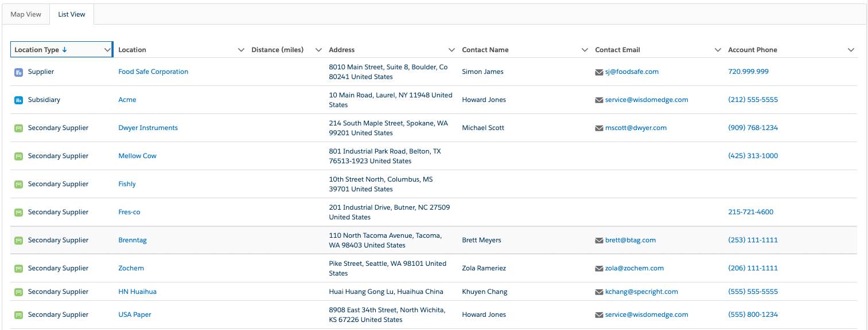Click the envelope icon next to zola@zochem.com
Image resolution: width=868 pixels, height=330 pixels.
point(600,269)
